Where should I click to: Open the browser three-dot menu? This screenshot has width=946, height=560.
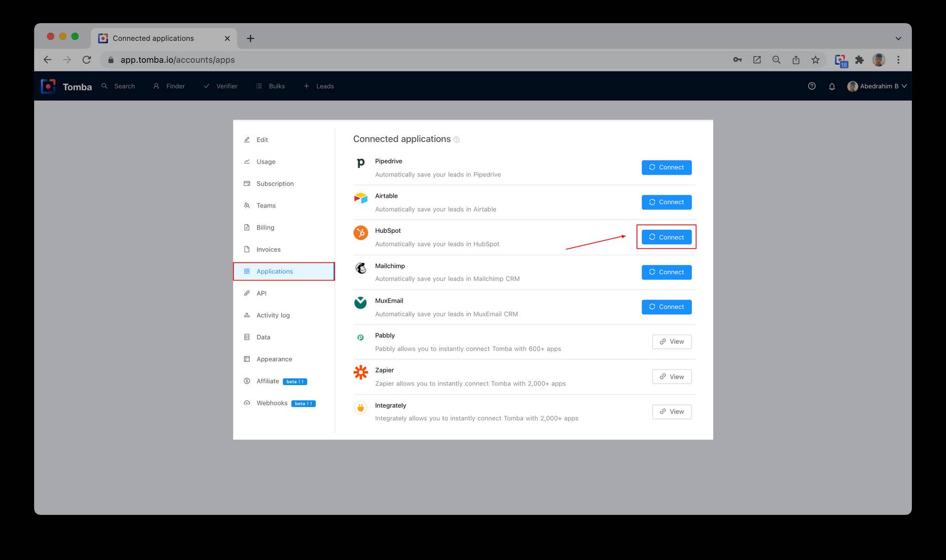tap(899, 60)
